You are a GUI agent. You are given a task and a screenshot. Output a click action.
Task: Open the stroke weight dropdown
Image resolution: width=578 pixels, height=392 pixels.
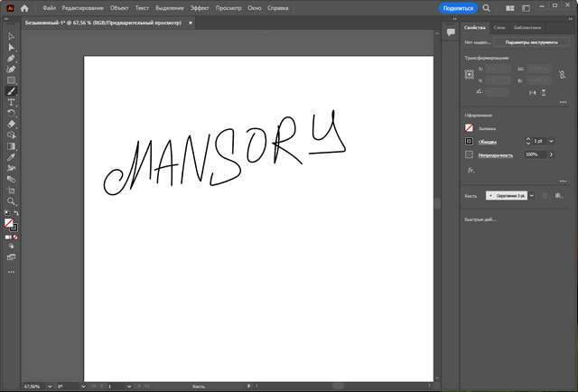click(x=549, y=142)
